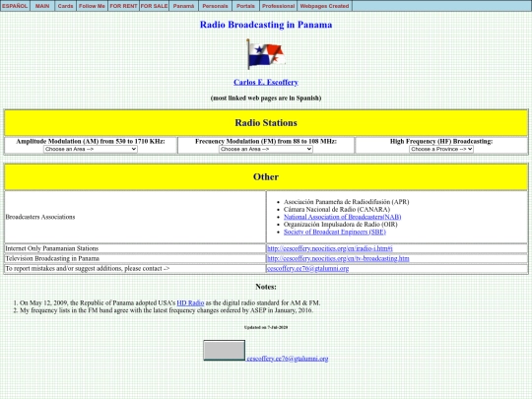Click the Frecuency Modulation (FM) label
This screenshot has width=532, height=399.
click(x=266, y=141)
